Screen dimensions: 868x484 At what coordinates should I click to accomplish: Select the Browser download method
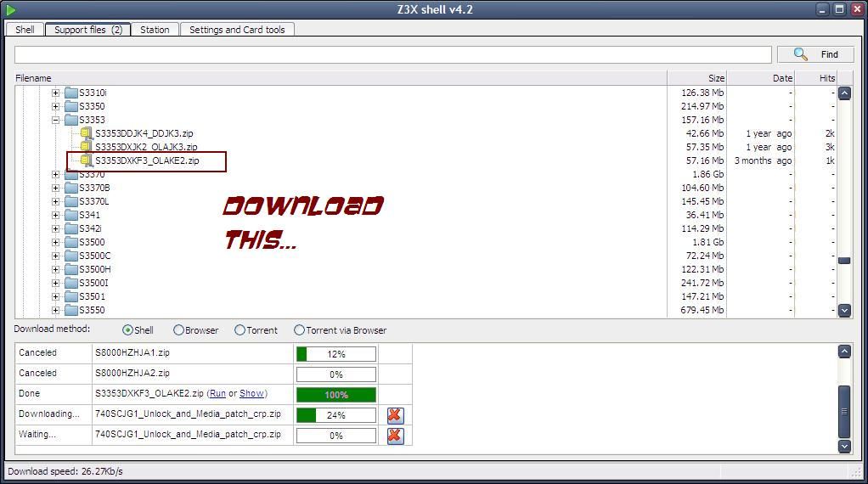click(x=178, y=330)
